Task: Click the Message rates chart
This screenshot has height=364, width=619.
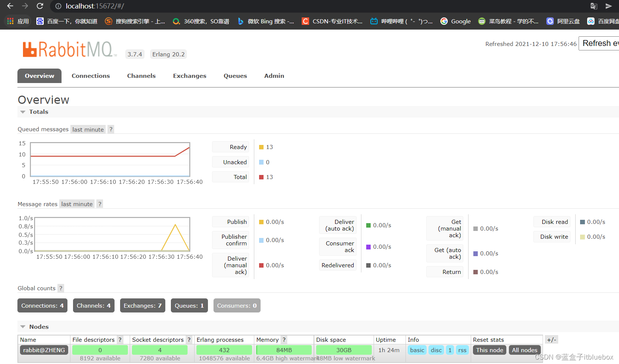Action: tap(112, 234)
